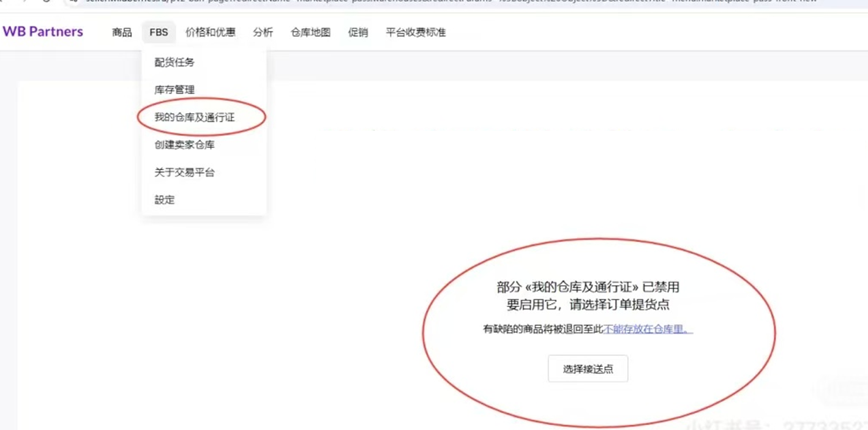Click site info icon in address bar
Viewport: 868px width, 430px height.
click(73, 1)
